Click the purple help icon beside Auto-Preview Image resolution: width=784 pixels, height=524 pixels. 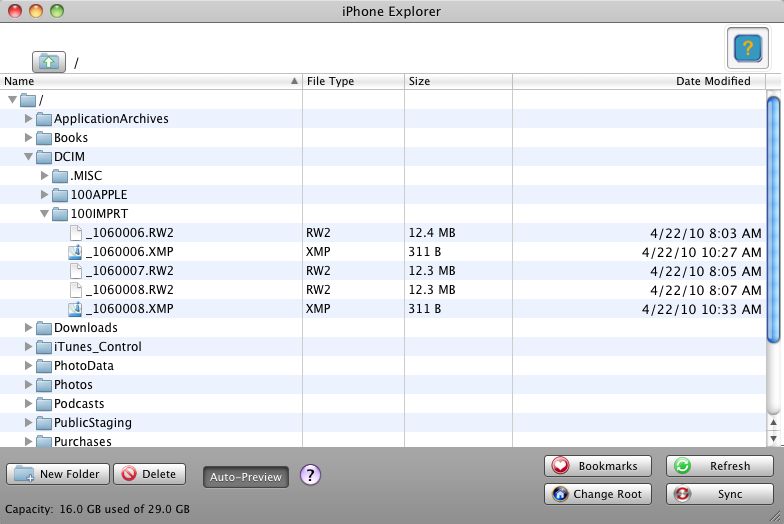click(x=310, y=474)
